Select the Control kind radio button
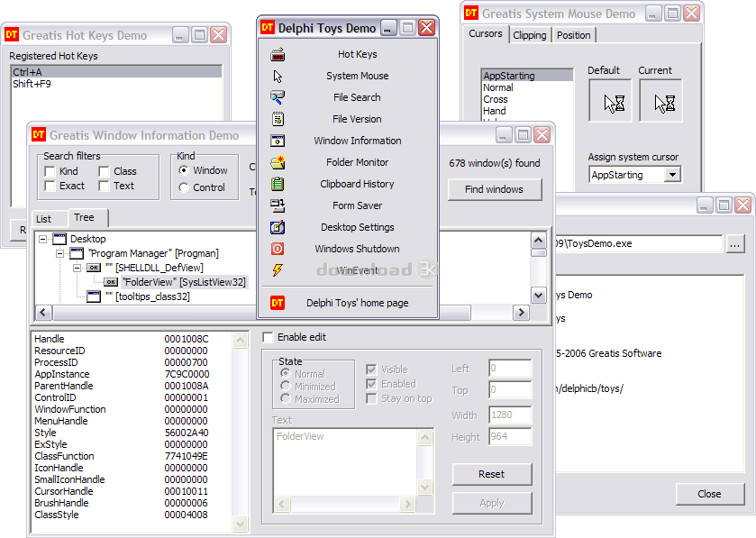 click(184, 187)
